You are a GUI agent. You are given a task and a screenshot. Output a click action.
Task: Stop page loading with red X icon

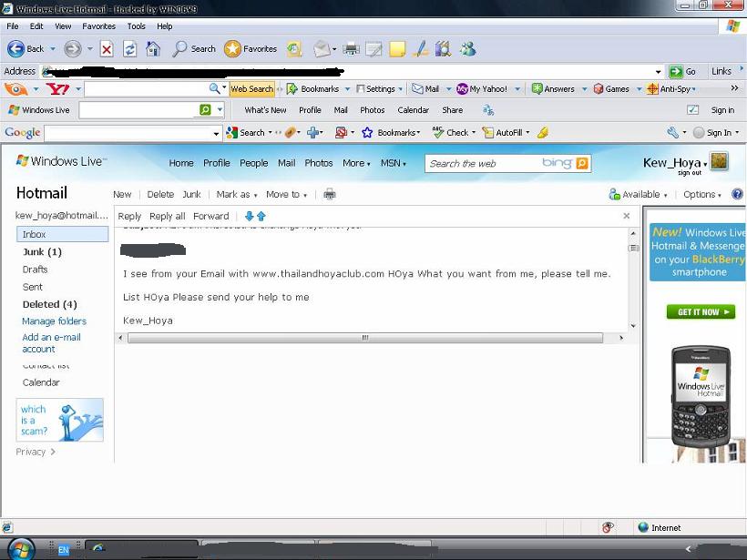107,48
